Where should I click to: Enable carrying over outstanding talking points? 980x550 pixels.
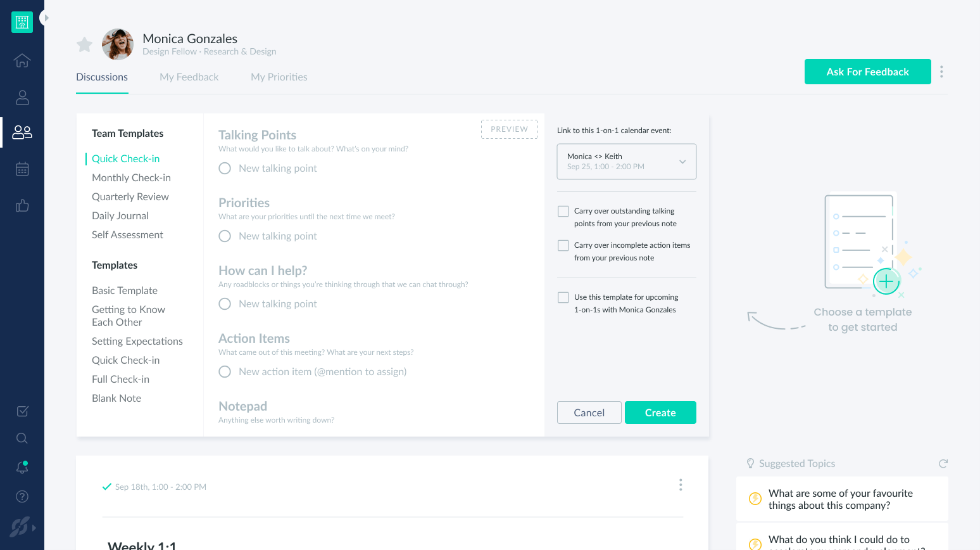[563, 210]
